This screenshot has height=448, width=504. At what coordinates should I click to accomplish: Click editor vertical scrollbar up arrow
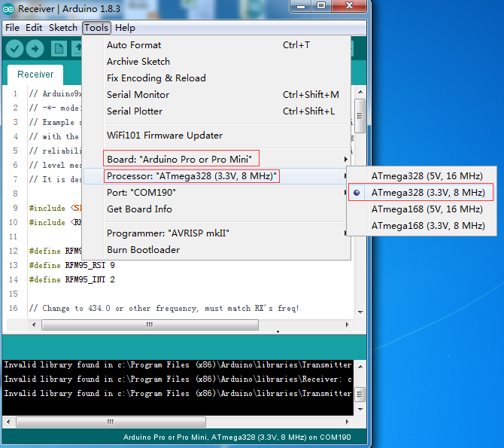pos(360,92)
